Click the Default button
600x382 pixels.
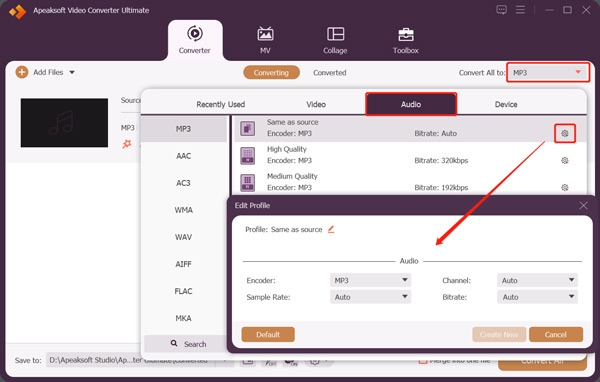pyautogui.click(x=268, y=335)
